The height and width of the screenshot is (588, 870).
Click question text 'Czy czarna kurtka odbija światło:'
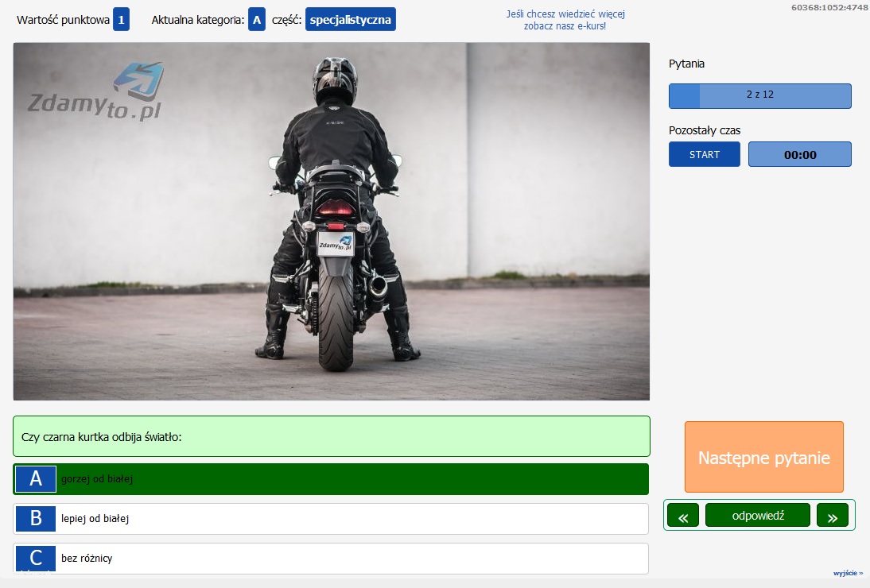tap(102, 437)
